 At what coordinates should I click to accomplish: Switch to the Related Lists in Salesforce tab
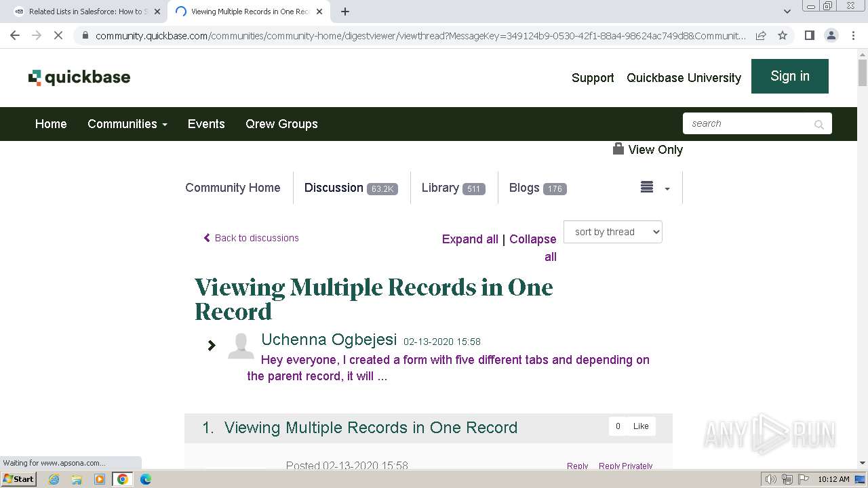pos(87,12)
